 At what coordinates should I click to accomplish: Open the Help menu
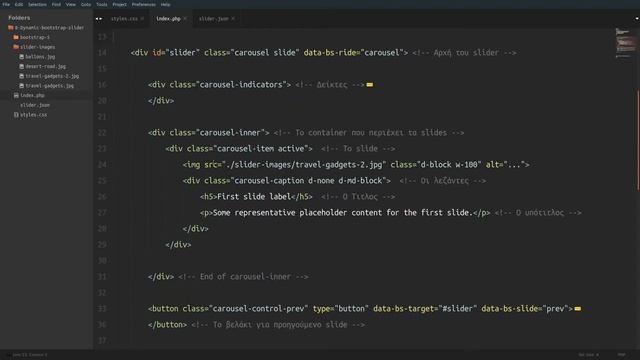click(x=165, y=4)
